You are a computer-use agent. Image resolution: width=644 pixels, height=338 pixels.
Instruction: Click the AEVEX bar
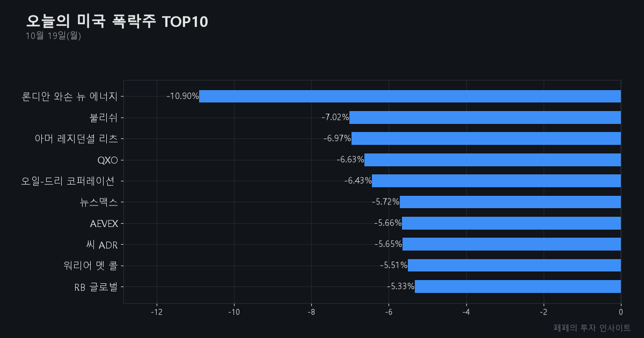[511, 223]
